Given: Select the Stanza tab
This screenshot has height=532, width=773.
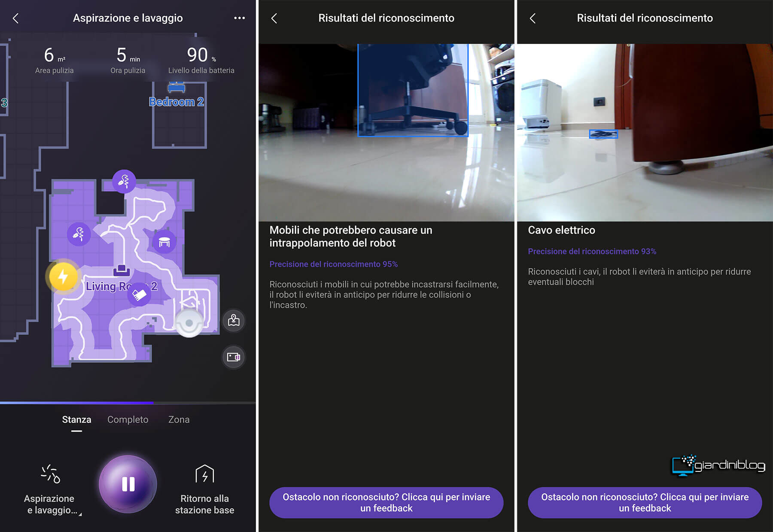Looking at the screenshot, I should (76, 420).
